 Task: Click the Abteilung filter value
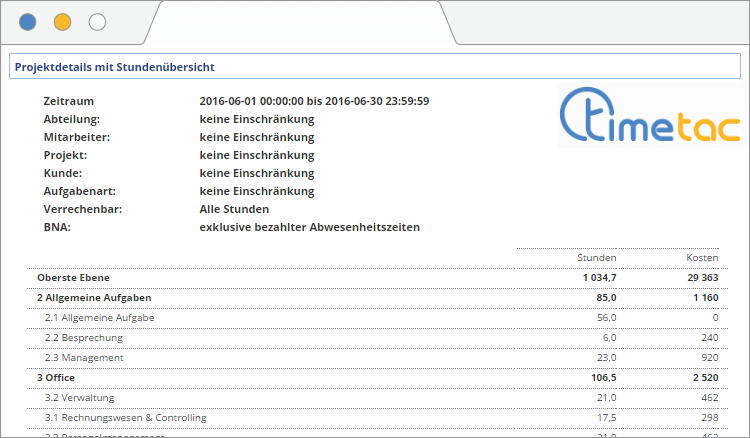257,119
